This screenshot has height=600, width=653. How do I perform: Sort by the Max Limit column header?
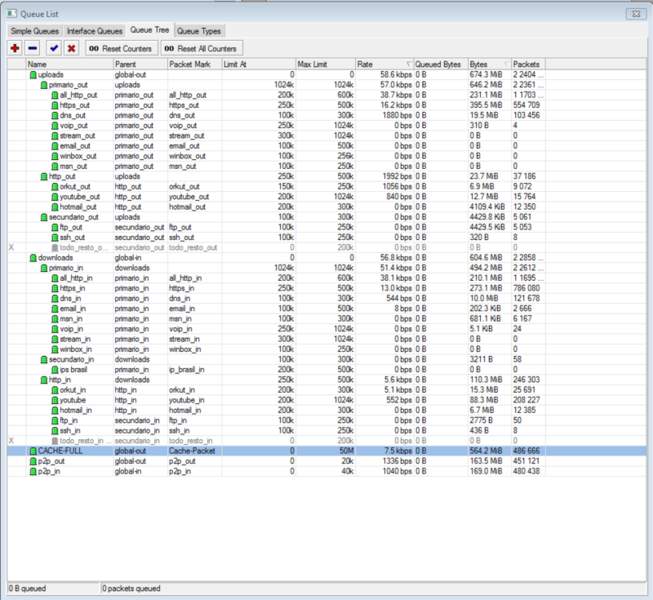click(325, 64)
